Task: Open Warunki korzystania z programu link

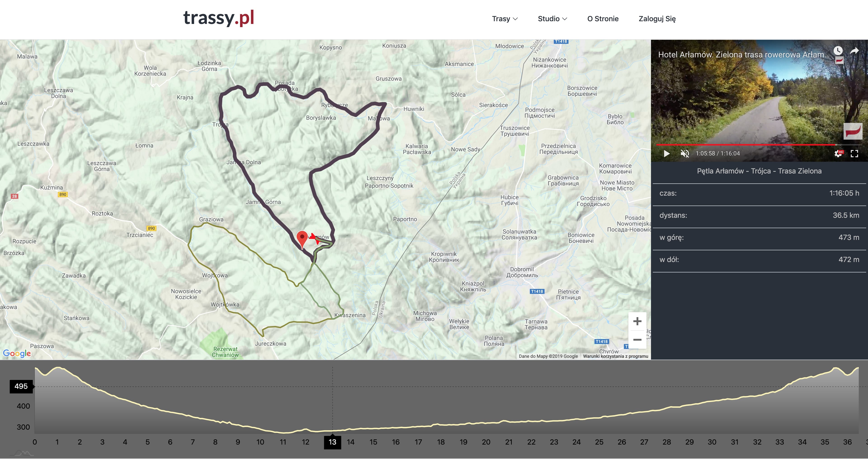Action: pos(616,356)
